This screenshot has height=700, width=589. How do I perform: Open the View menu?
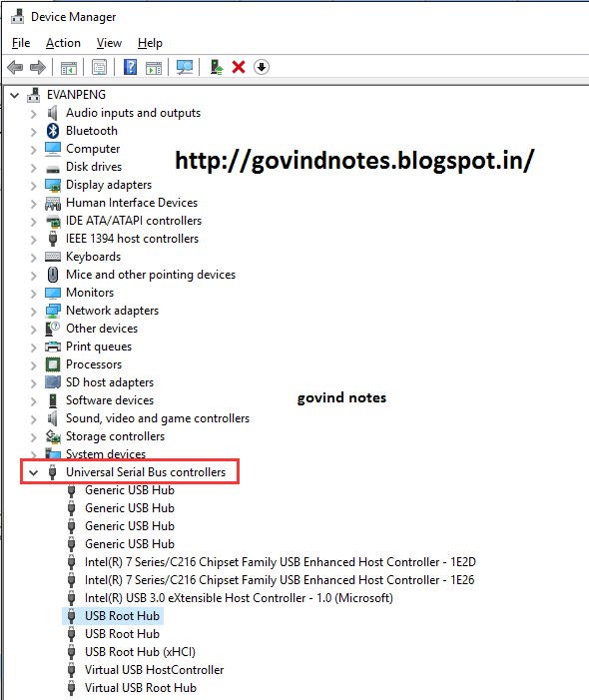pos(109,43)
